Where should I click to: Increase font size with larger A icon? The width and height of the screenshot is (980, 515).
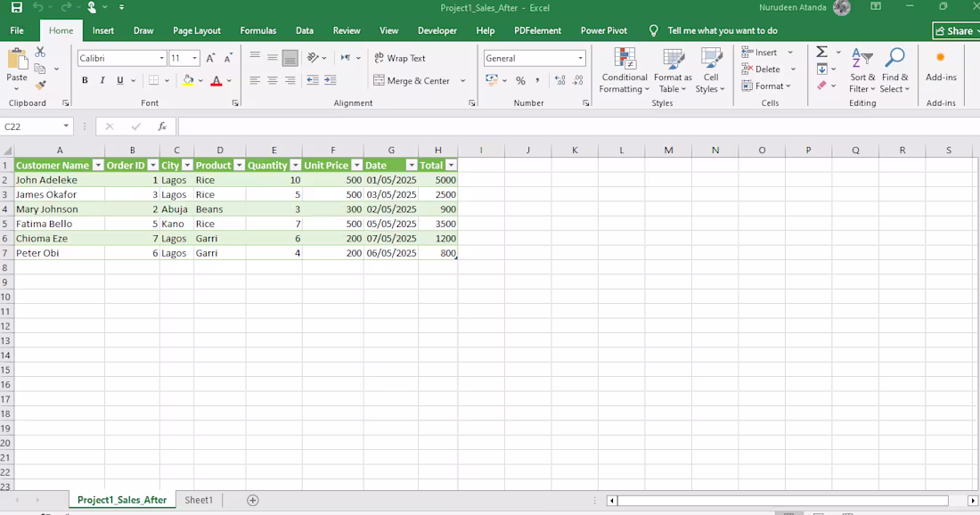(x=210, y=58)
